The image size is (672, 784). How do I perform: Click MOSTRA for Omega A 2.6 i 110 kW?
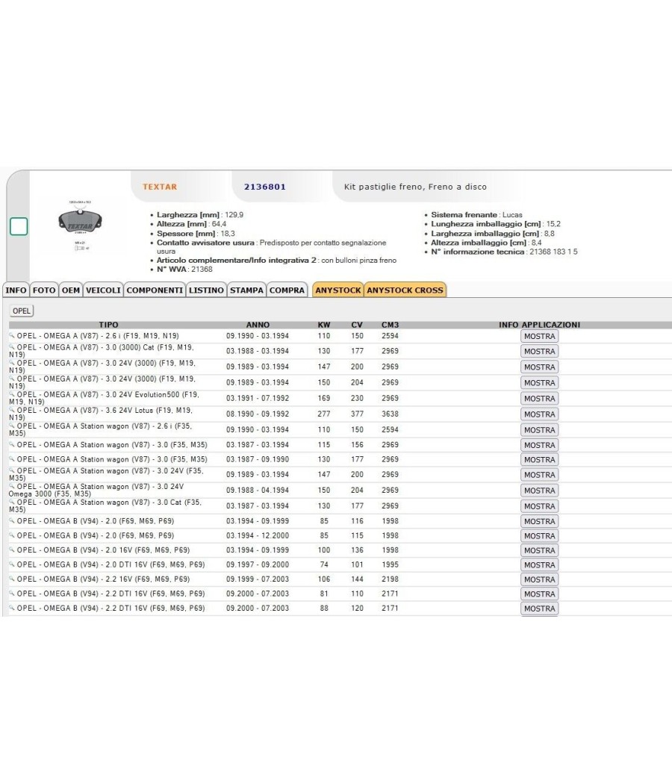coord(540,337)
